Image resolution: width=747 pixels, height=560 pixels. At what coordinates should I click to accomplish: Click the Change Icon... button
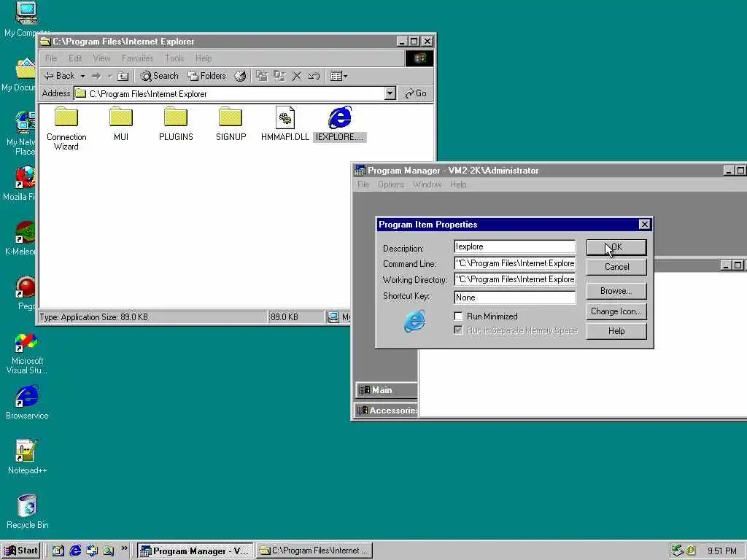coord(616,311)
